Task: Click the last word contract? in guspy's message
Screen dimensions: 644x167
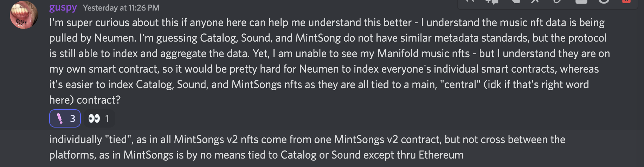Action: tap(98, 100)
